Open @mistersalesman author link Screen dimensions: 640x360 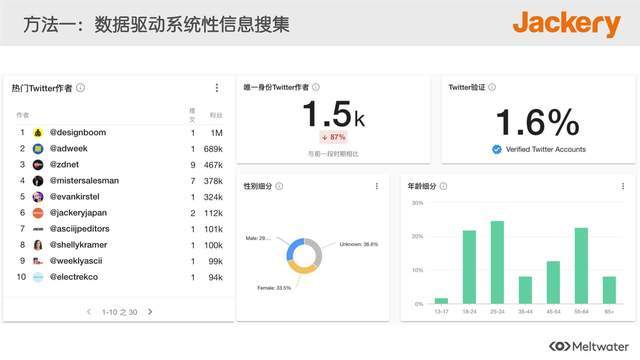(84, 180)
